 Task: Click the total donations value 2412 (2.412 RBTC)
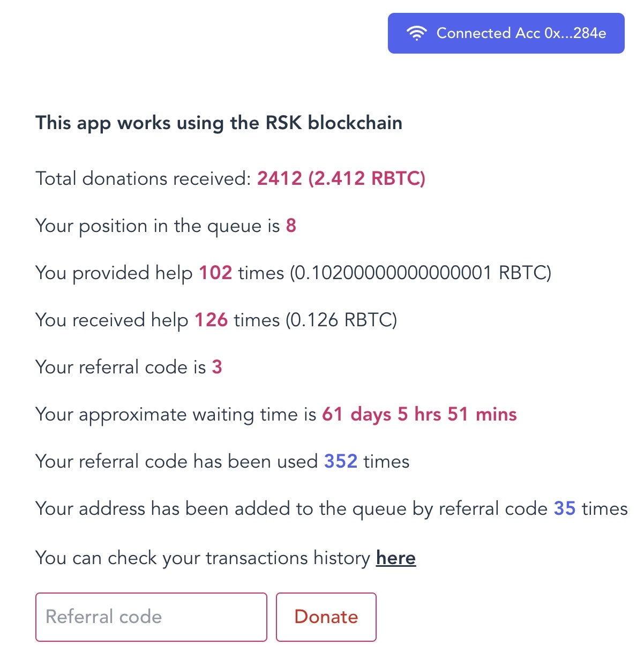[341, 178]
